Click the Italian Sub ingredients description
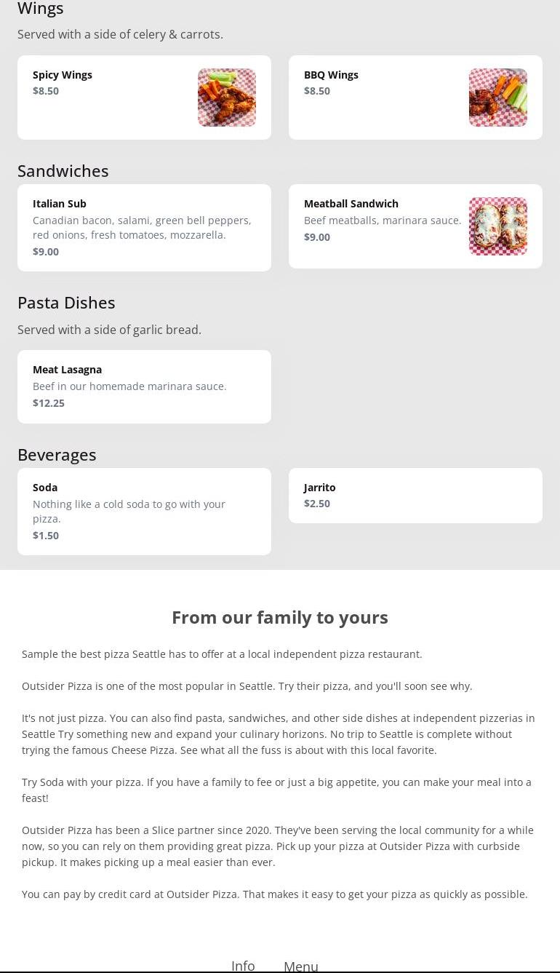 coord(142,228)
